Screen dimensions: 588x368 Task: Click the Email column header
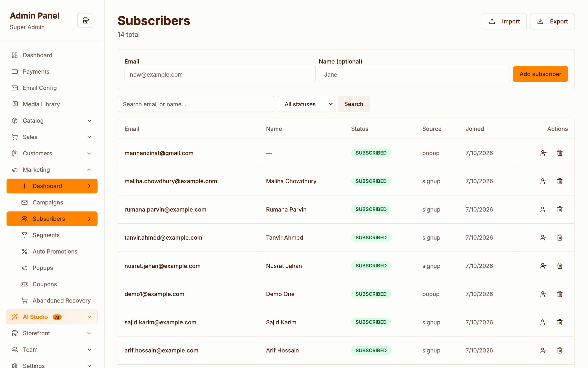tap(132, 129)
